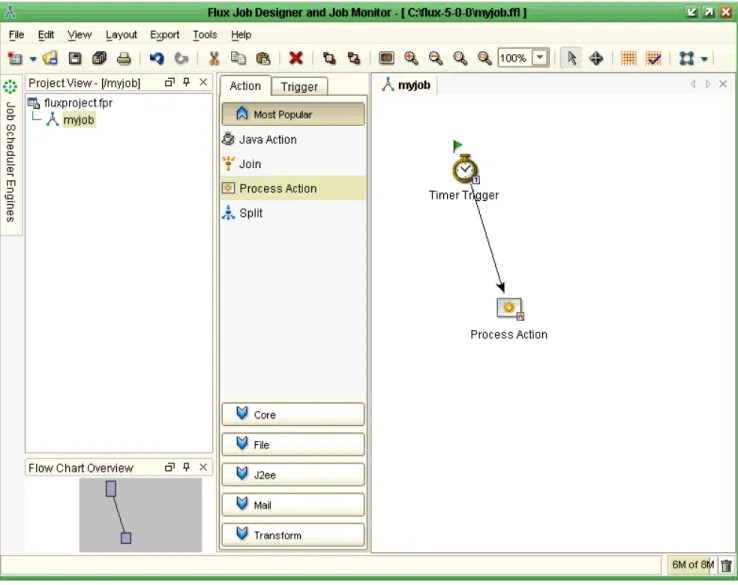The height and width of the screenshot is (585, 738).
Task: Open the Help menu
Action: (241, 35)
